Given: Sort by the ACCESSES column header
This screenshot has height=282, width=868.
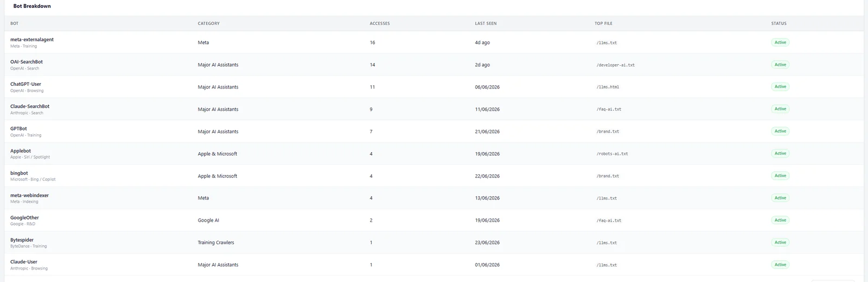Looking at the screenshot, I should (x=380, y=23).
